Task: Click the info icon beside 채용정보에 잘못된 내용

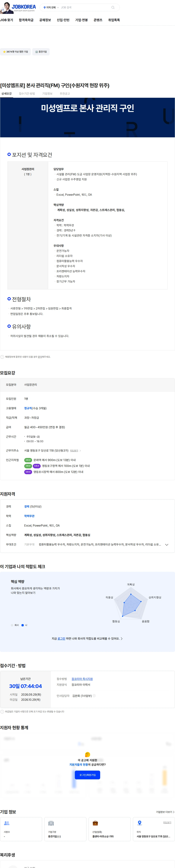Action: (x=2, y=357)
